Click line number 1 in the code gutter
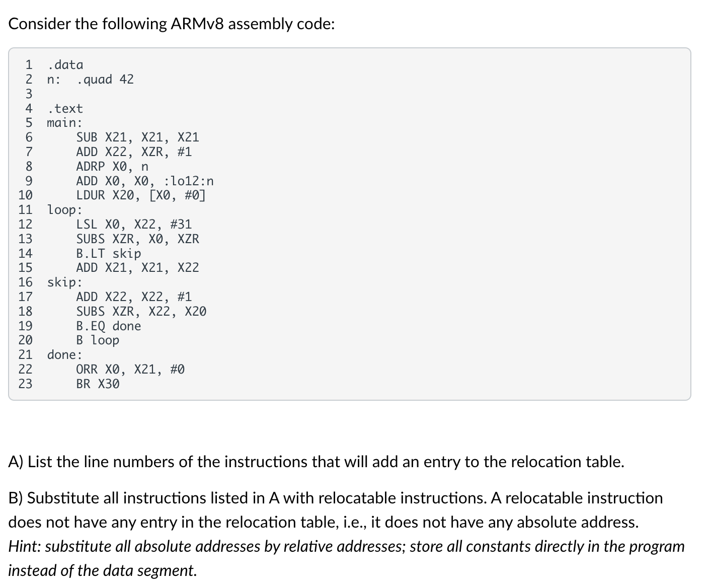Image resolution: width=710 pixels, height=588 pixels. [29, 65]
